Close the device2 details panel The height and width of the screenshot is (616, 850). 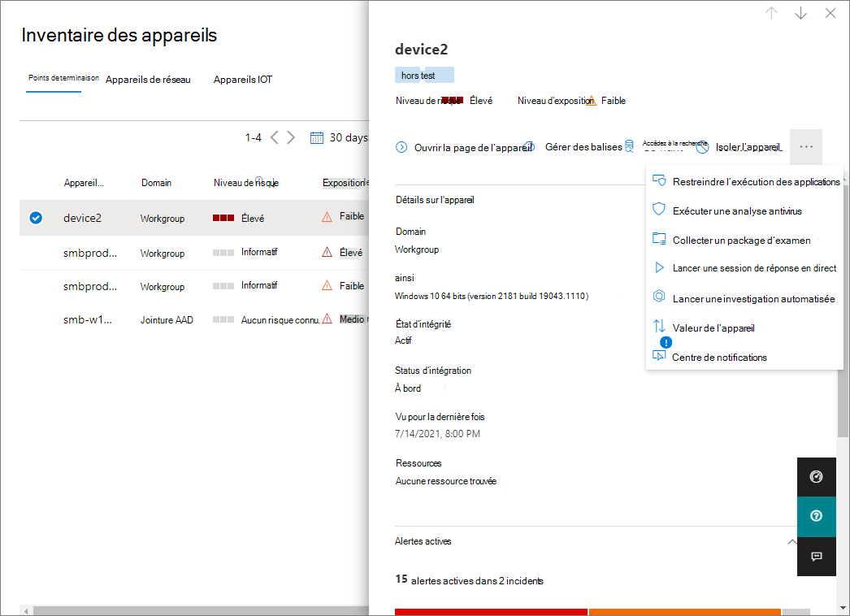coord(830,14)
